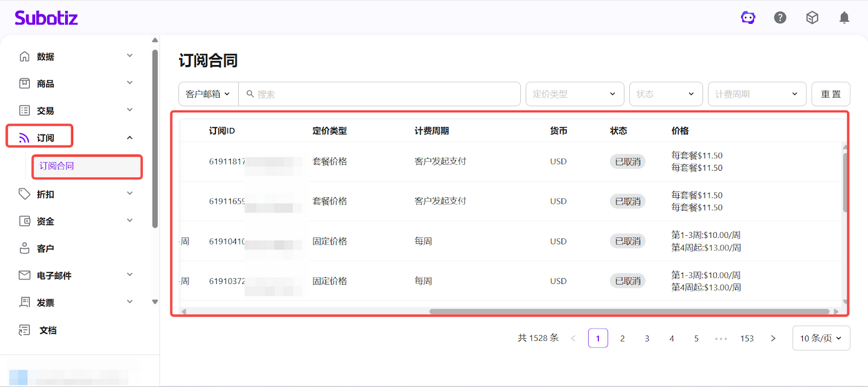This screenshot has height=387, width=868.
Task: Open the 文档 sidebar item
Action: (48, 330)
